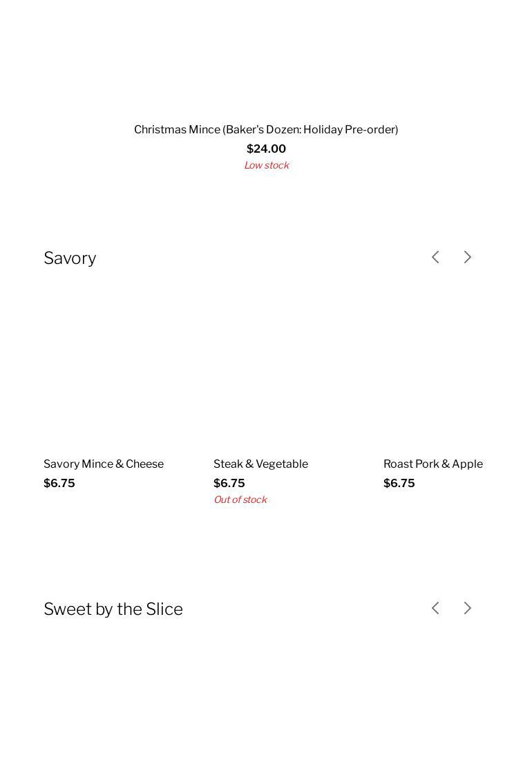The height and width of the screenshot is (760, 532).
Task: Click the Low stock label
Action: click(266, 165)
